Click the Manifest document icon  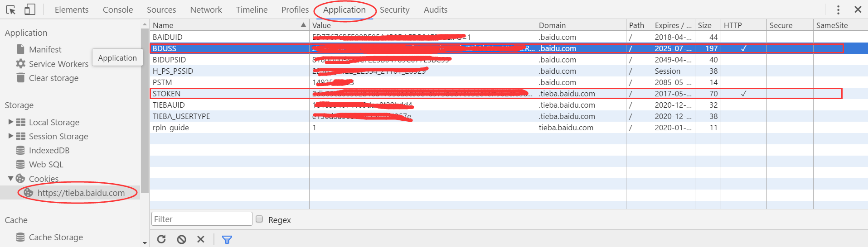coord(20,49)
